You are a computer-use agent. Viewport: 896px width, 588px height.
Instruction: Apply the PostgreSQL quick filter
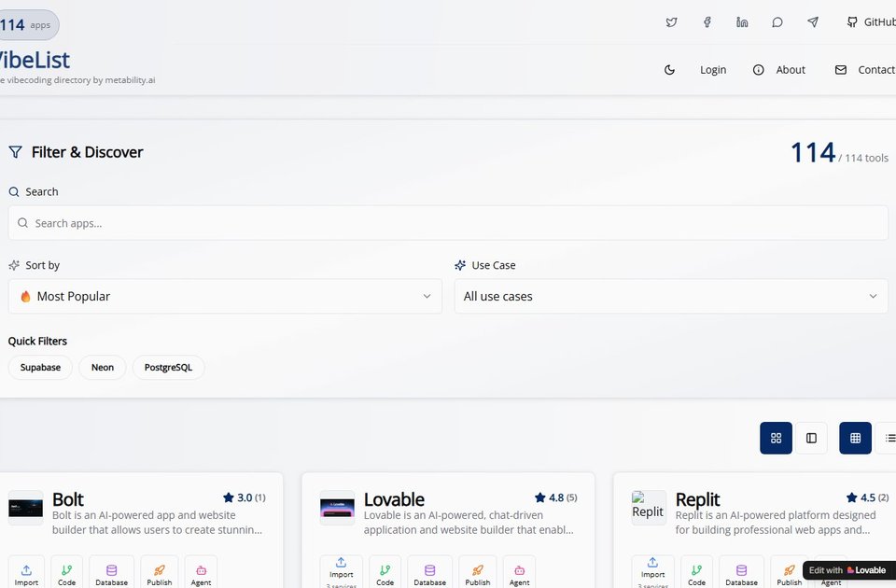pos(168,368)
